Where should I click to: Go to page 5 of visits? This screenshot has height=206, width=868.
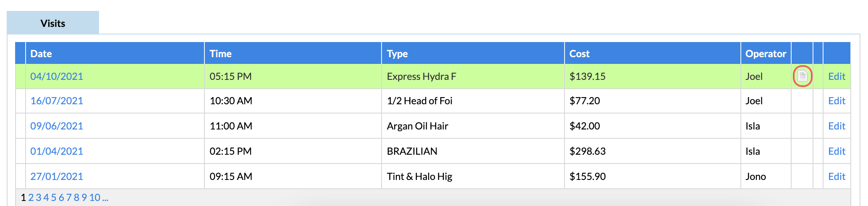pyautogui.click(x=54, y=198)
